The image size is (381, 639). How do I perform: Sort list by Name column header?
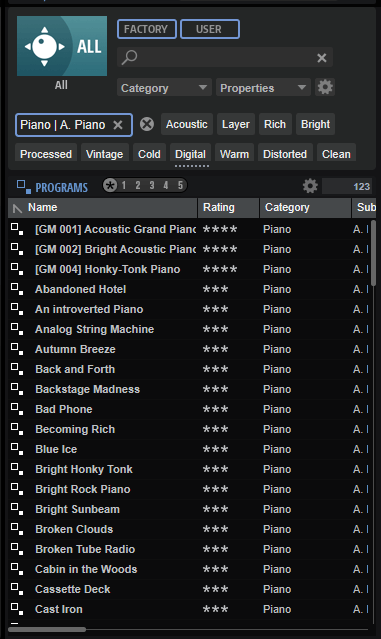coord(103,208)
